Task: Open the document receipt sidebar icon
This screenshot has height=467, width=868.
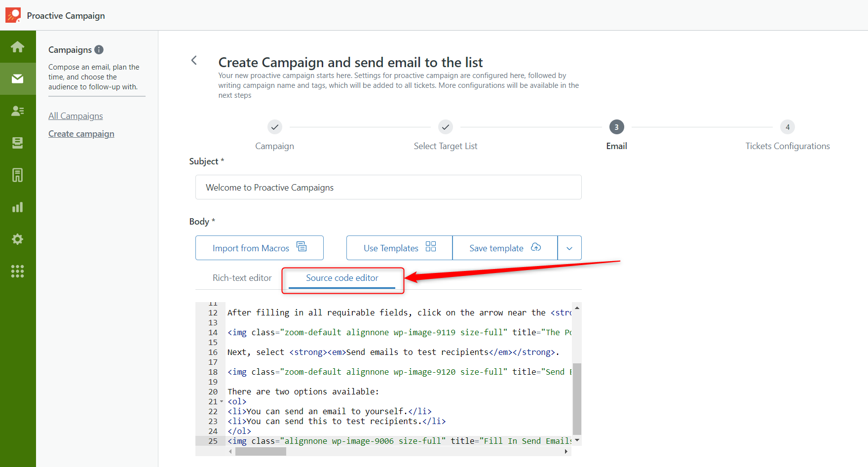Action: pos(18,175)
